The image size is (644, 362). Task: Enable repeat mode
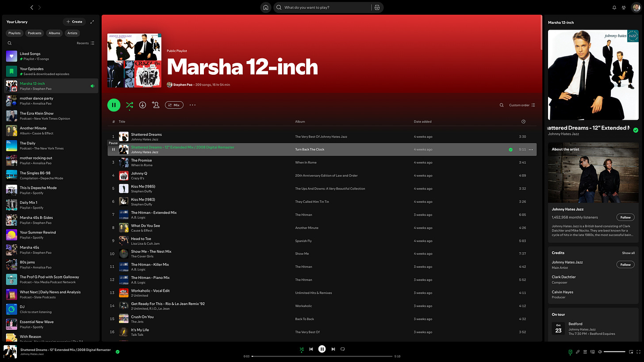(342, 349)
